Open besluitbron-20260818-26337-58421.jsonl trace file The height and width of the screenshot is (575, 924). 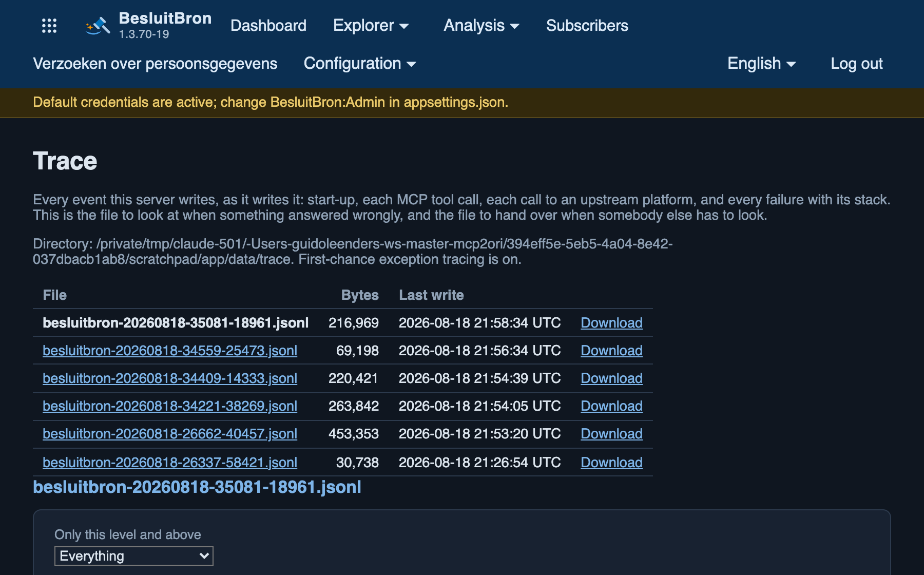tap(170, 463)
